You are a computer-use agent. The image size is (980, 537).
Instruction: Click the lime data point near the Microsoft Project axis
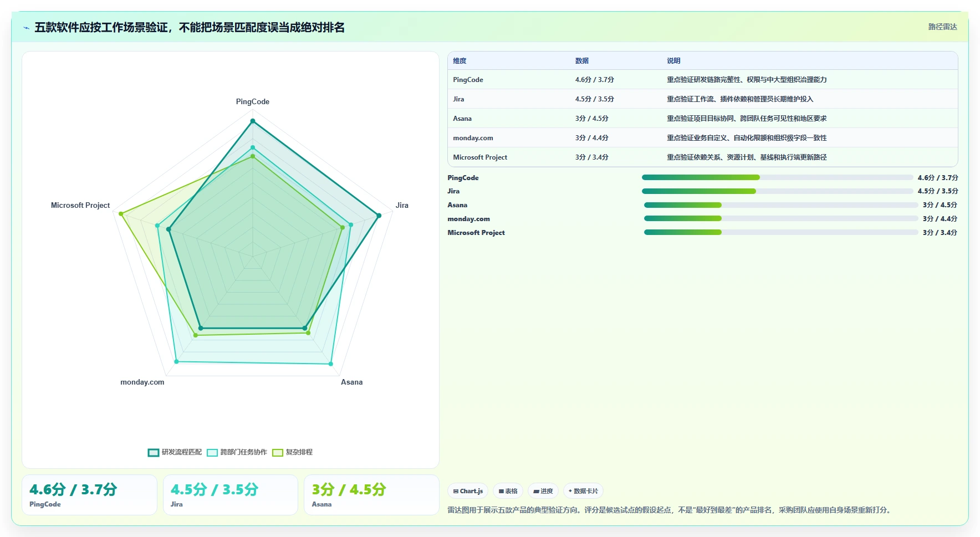[121, 214]
